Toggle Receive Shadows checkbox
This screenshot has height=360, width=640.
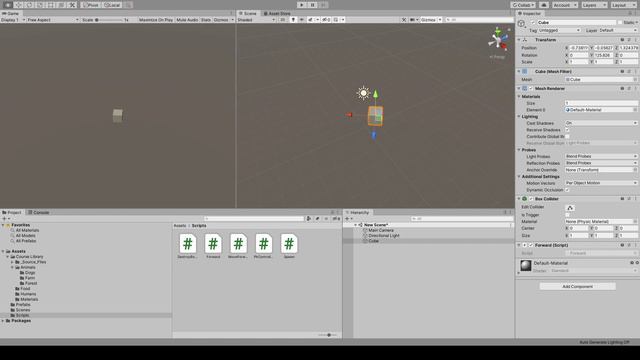[567, 130]
